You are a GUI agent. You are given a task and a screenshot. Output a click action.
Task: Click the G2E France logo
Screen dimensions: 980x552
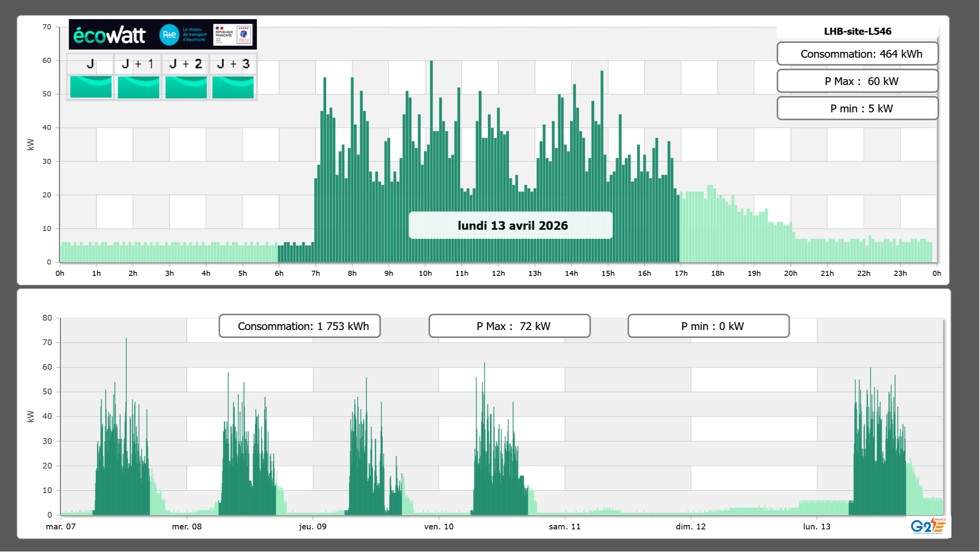[928, 526]
